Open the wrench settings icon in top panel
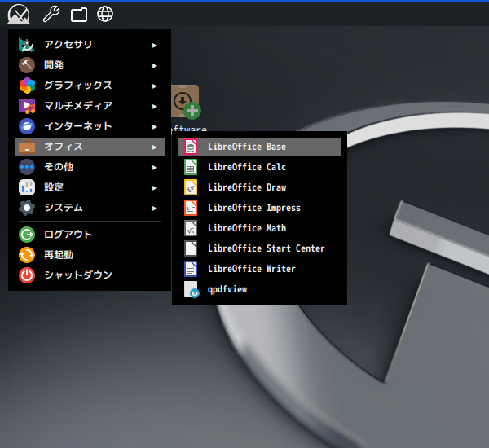This screenshot has height=448, width=489. pos(51,14)
